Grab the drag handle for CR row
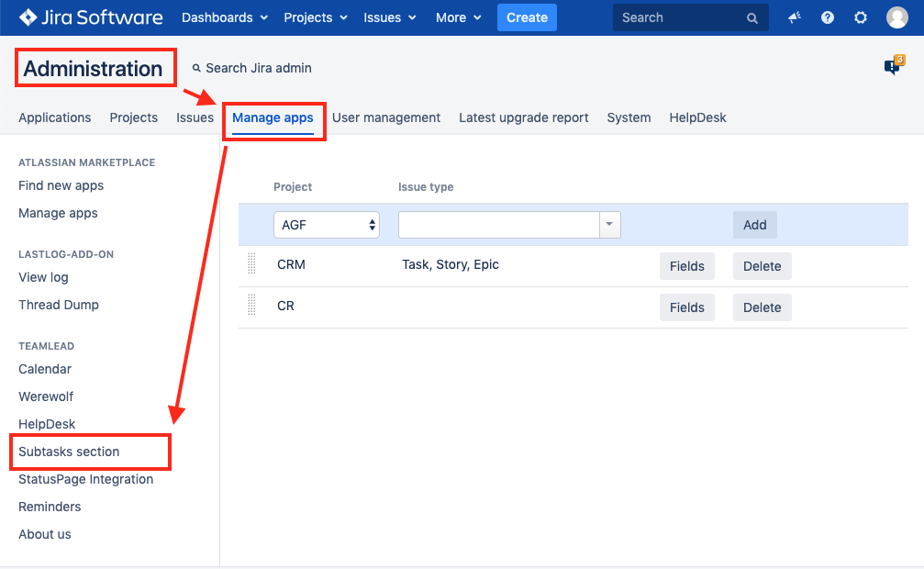 [252, 306]
